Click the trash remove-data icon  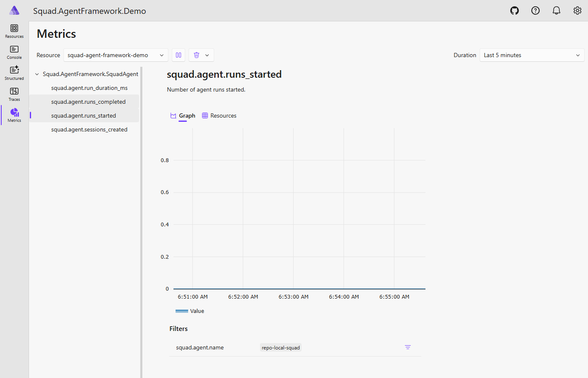coord(197,55)
